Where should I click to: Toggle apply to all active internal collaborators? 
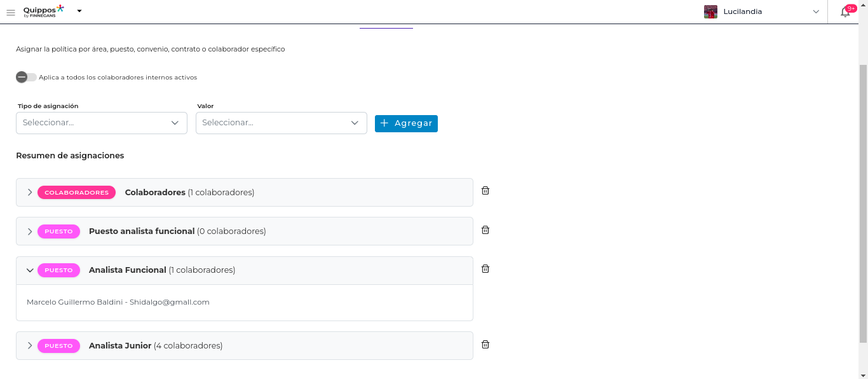tap(26, 77)
